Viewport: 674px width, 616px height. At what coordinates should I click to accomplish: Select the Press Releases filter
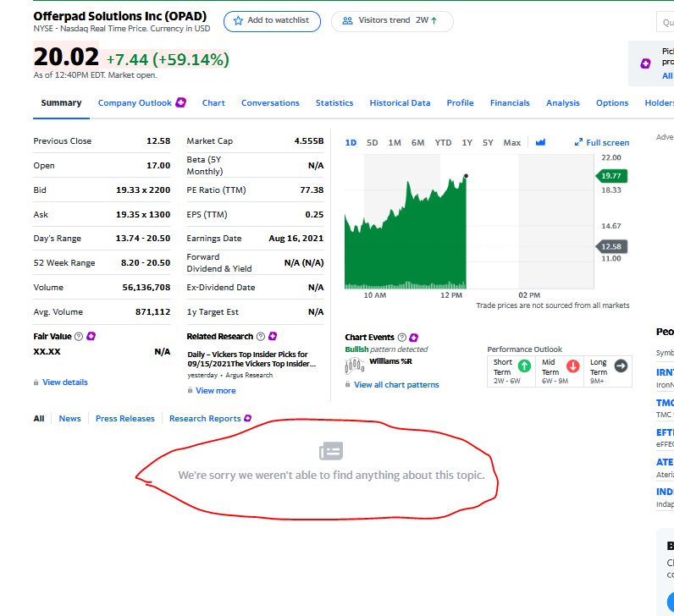tap(125, 418)
